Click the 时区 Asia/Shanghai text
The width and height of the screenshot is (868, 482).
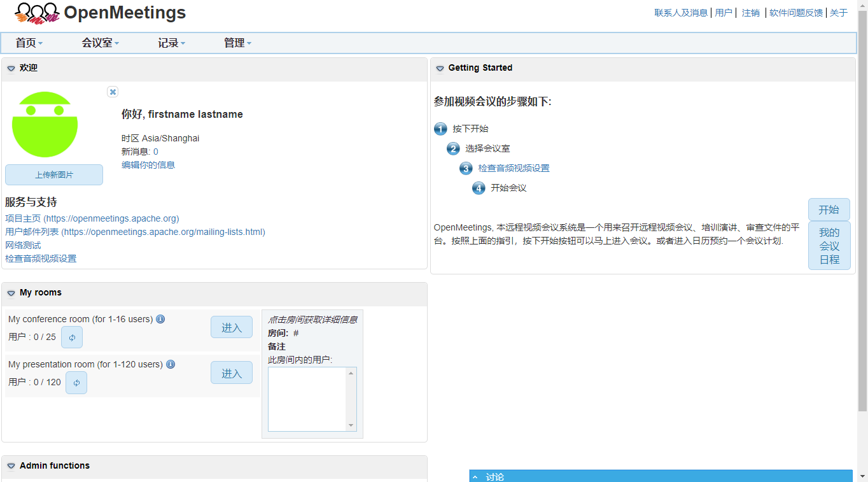[160, 138]
